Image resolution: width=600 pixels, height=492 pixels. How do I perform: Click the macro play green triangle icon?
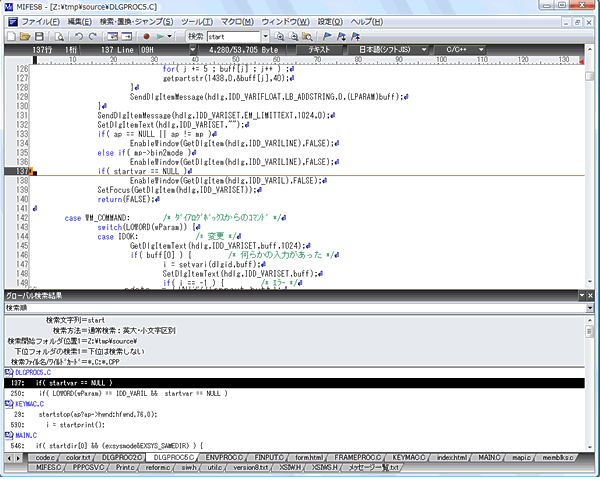click(x=162, y=36)
